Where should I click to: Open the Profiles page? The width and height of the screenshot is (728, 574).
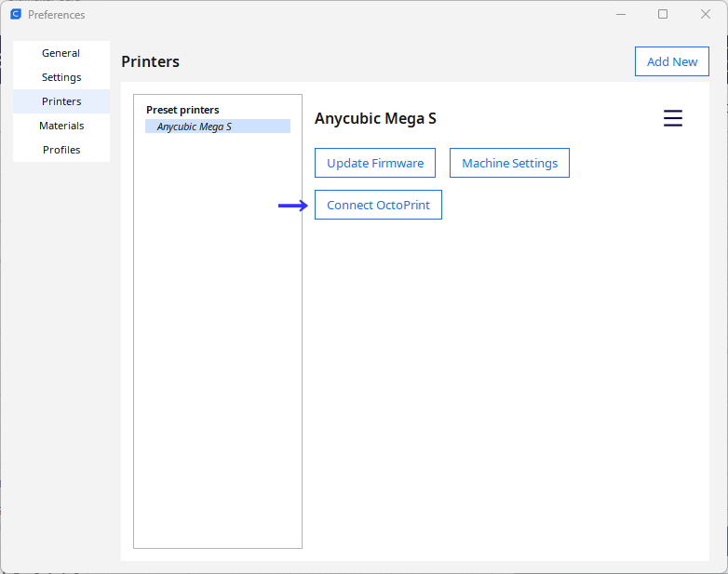(61, 150)
